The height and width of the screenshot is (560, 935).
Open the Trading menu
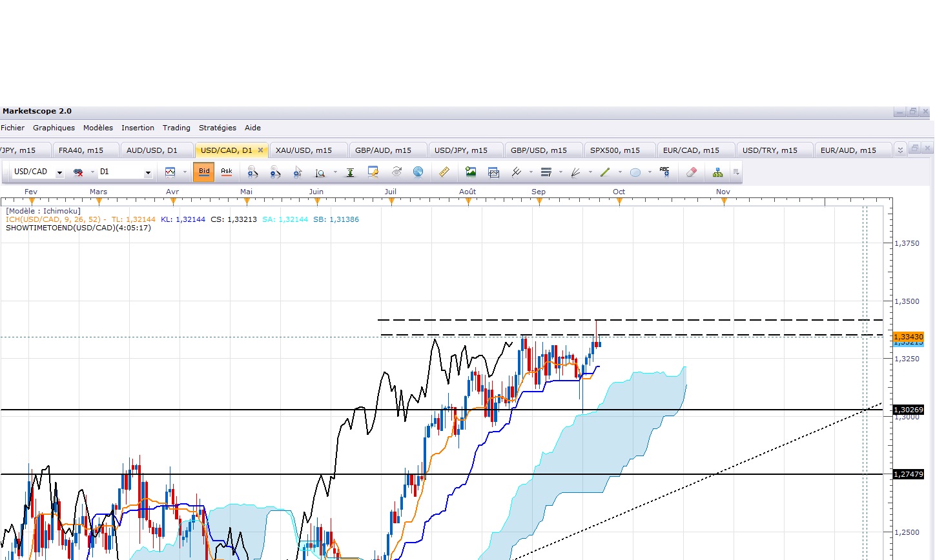[176, 128]
